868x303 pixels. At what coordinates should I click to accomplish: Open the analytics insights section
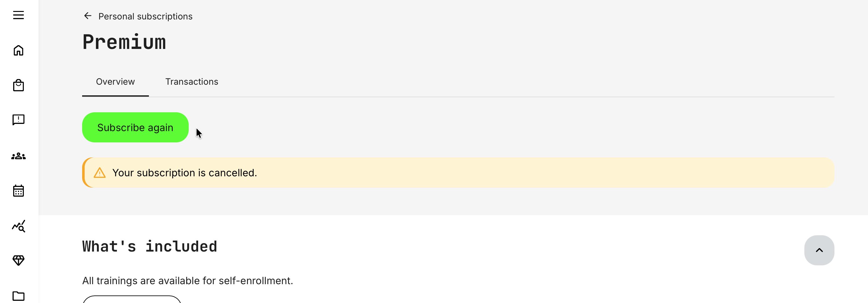click(18, 226)
